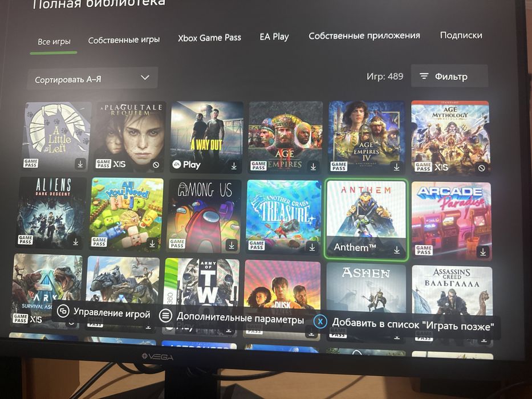532x399 pixels.
Task: Click EA Play badge on A Way Out
Action: [186, 165]
